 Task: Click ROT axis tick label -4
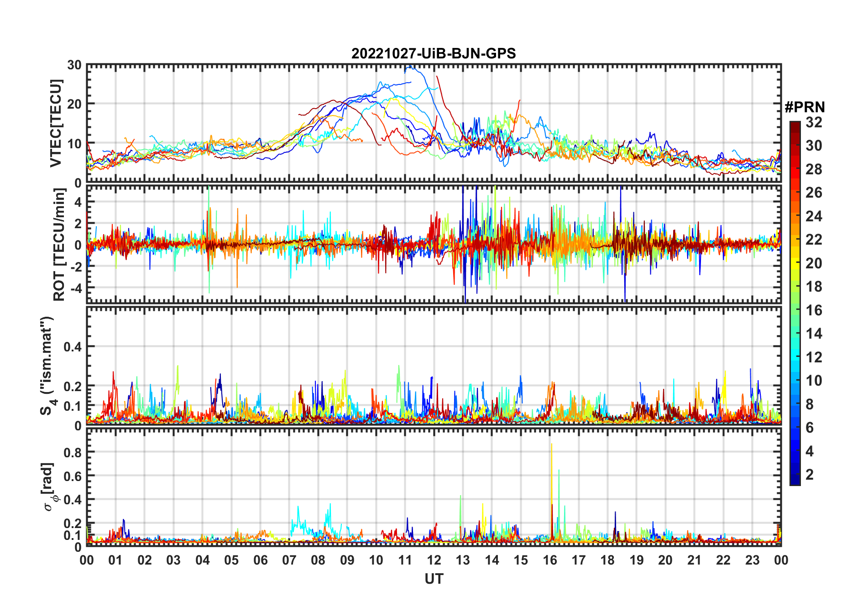pyautogui.click(x=75, y=288)
